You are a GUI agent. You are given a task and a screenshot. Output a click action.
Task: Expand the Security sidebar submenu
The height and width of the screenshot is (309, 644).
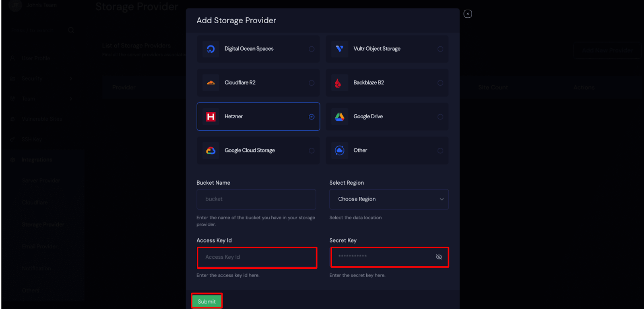pyautogui.click(x=71, y=78)
